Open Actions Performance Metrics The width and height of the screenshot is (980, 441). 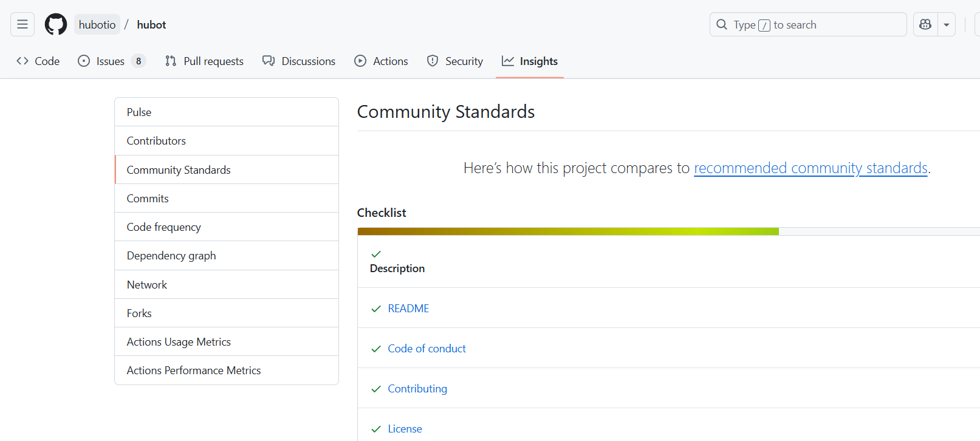227,370
